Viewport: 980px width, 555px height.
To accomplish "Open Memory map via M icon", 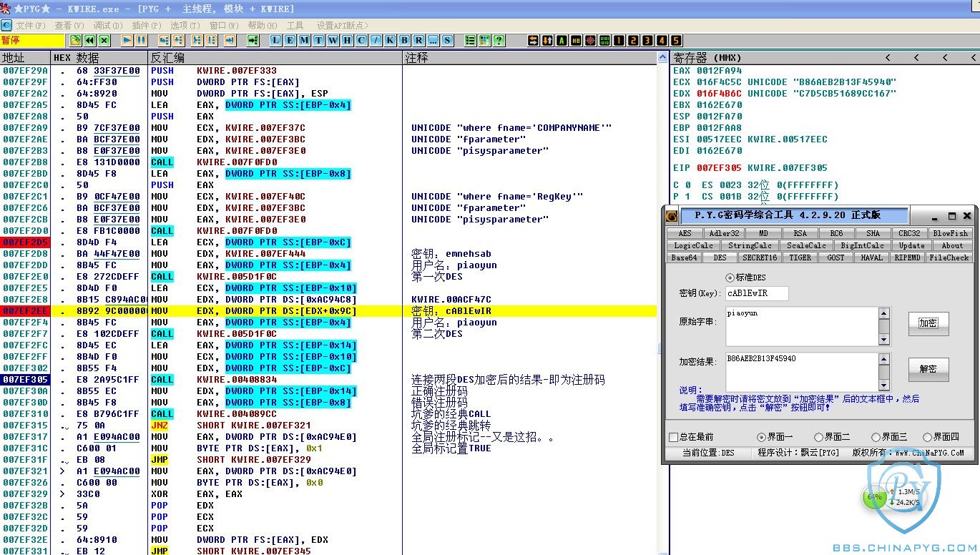I will [305, 41].
